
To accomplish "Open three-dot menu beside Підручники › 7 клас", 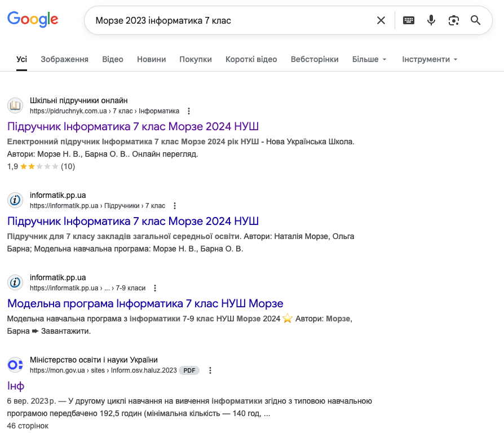I will [x=175, y=206].
